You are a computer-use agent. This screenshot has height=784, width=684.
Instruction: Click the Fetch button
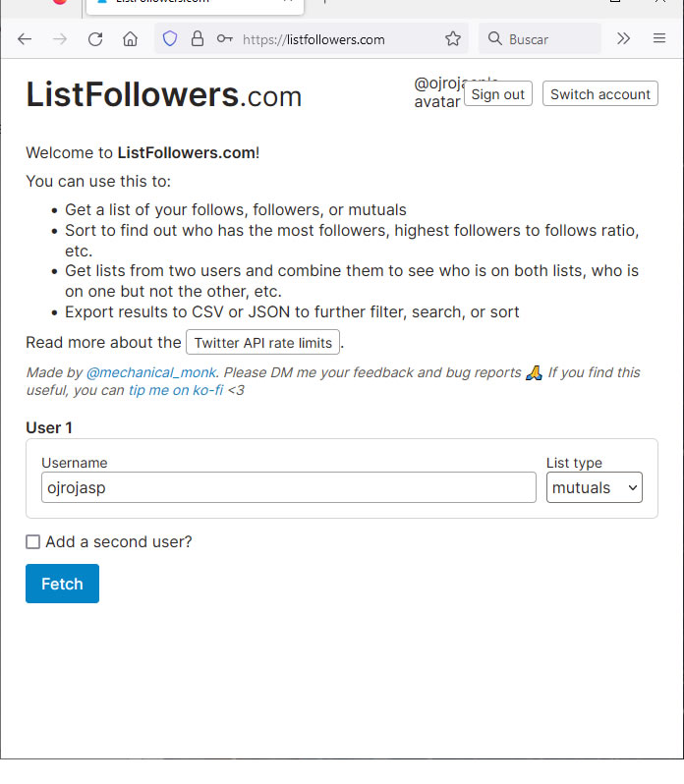pos(62,584)
